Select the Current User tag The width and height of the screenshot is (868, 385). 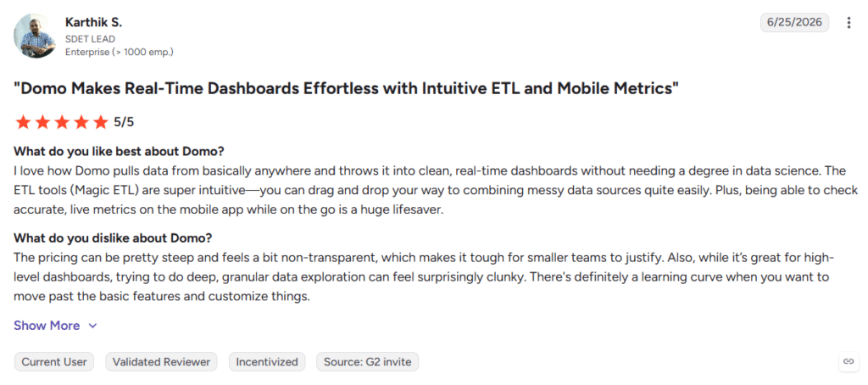[54, 362]
